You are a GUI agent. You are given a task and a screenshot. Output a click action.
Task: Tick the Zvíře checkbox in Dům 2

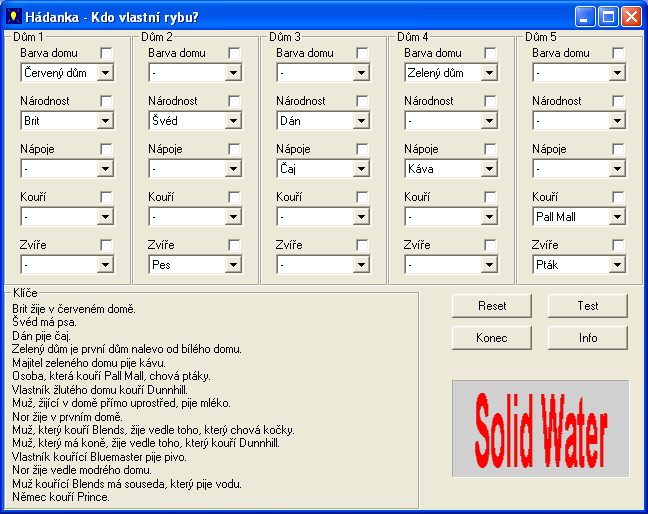(x=234, y=245)
